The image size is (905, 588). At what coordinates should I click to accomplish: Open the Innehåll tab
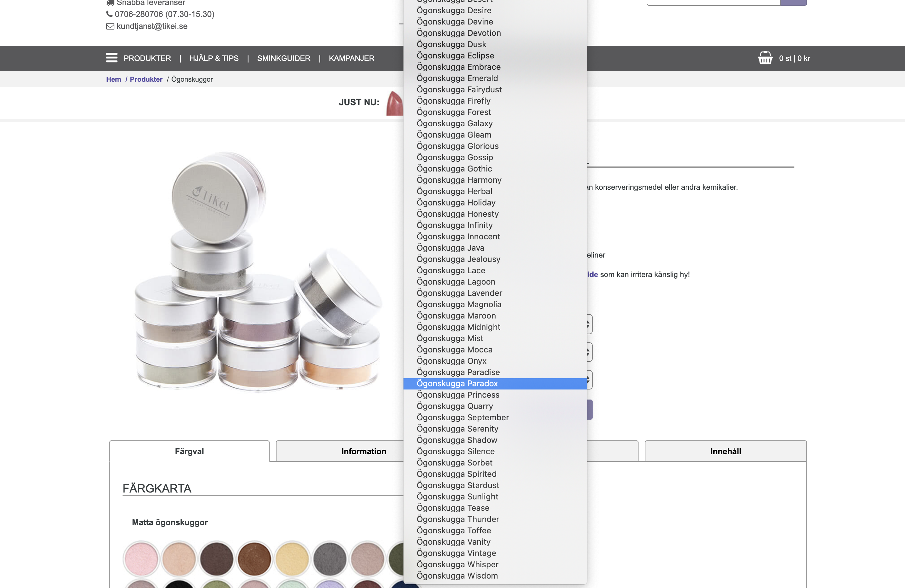725,451
